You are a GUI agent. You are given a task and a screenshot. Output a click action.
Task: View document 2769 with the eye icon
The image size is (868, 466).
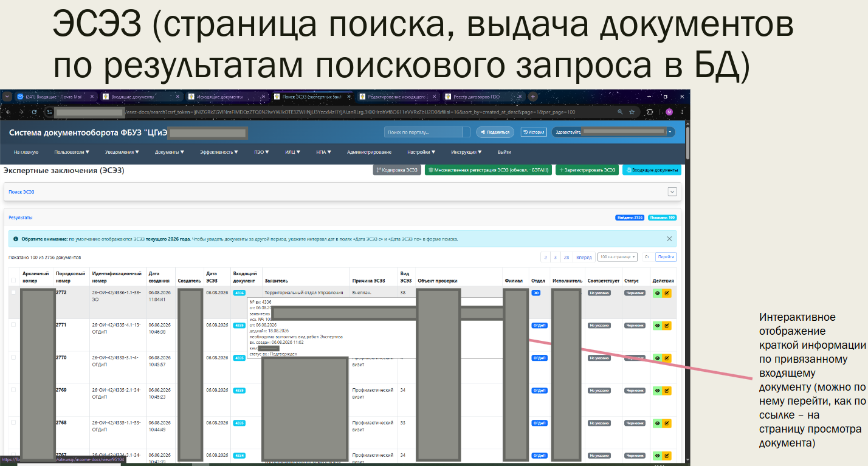(657, 390)
